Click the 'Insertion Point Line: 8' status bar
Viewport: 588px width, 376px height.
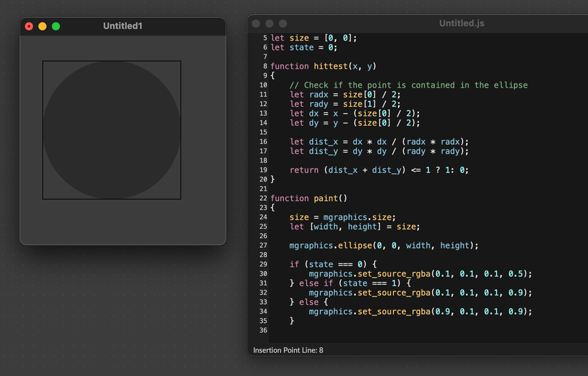[x=288, y=350]
